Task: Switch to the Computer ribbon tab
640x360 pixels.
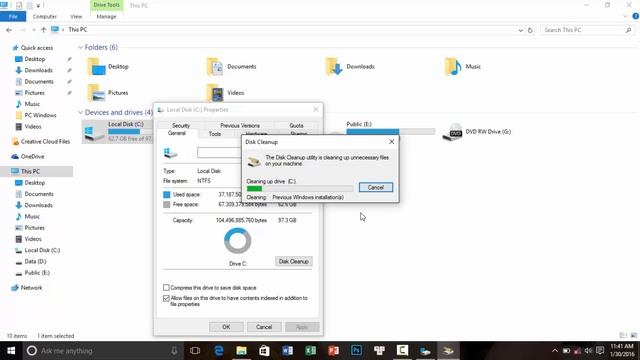Action: (x=44, y=16)
